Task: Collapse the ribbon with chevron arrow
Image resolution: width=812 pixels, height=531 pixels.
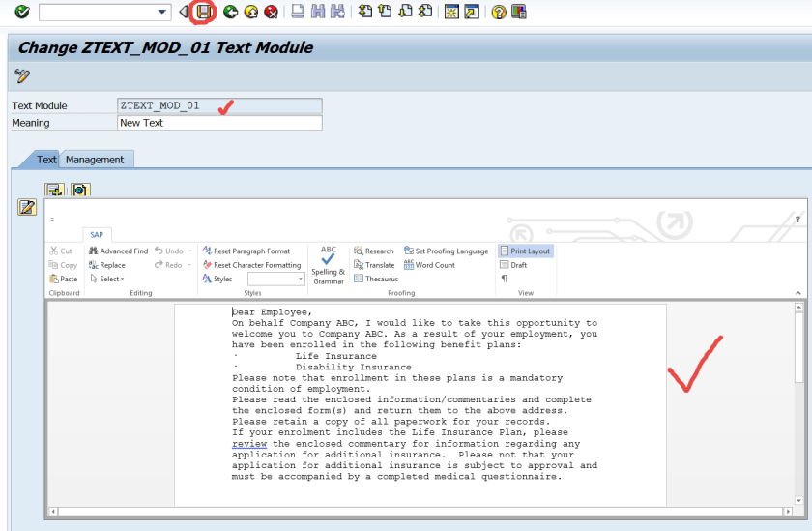Action: (x=798, y=293)
